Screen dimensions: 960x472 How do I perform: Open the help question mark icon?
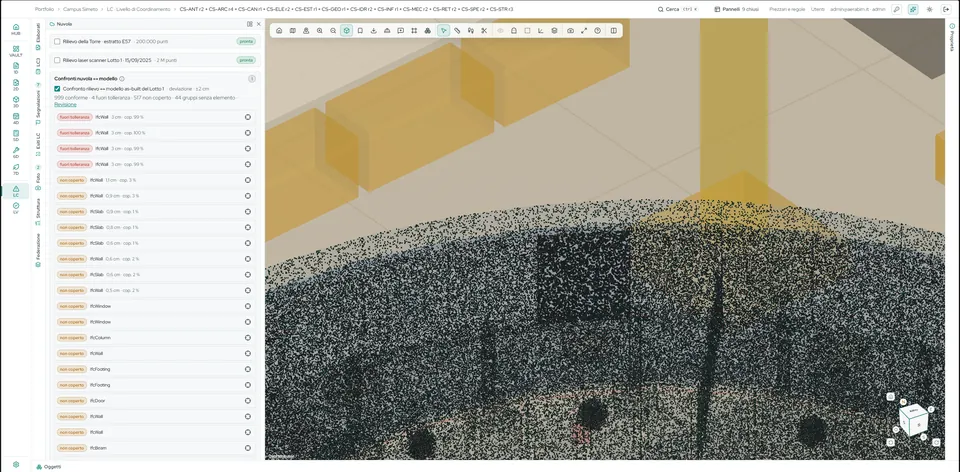598,31
